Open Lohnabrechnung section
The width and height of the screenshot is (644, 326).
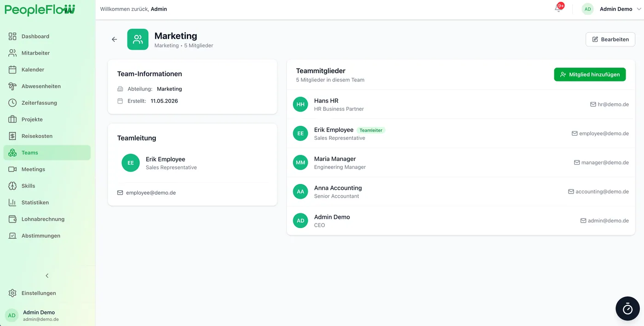tap(47, 219)
